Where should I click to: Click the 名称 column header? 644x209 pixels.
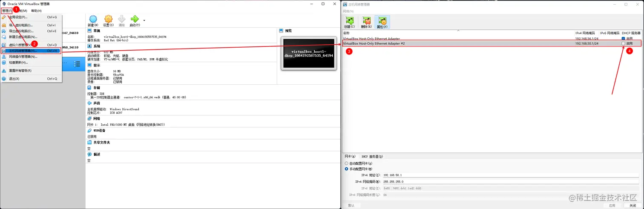(x=346, y=33)
